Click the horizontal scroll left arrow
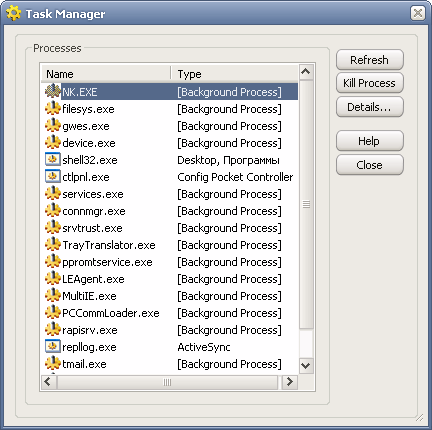The height and width of the screenshot is (430, 432). (x=47, y=382)
